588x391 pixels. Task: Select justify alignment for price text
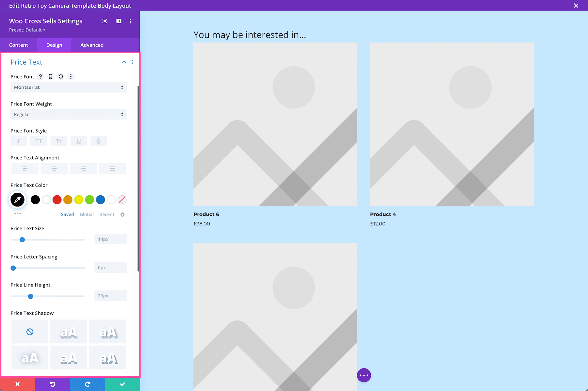[112, 168]
